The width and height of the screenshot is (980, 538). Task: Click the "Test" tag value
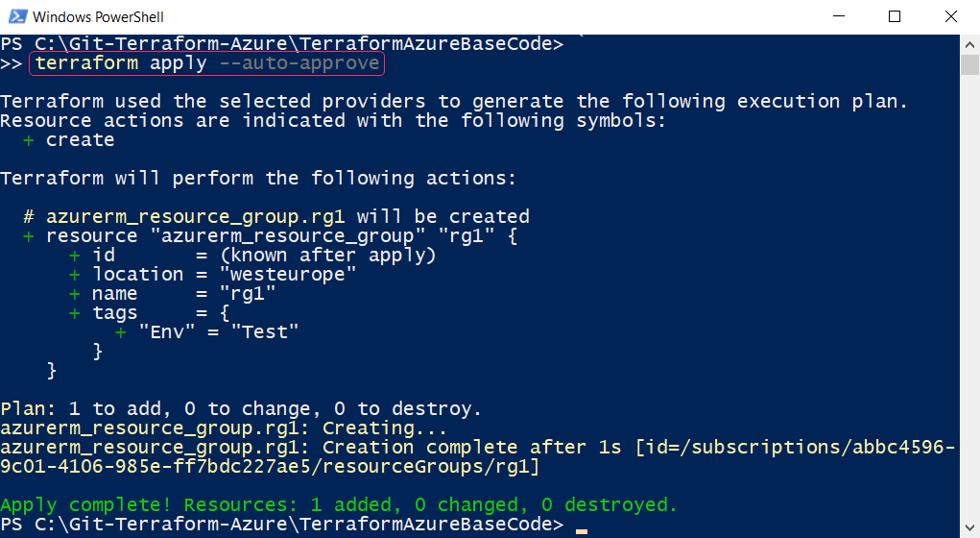pos(265,331)
